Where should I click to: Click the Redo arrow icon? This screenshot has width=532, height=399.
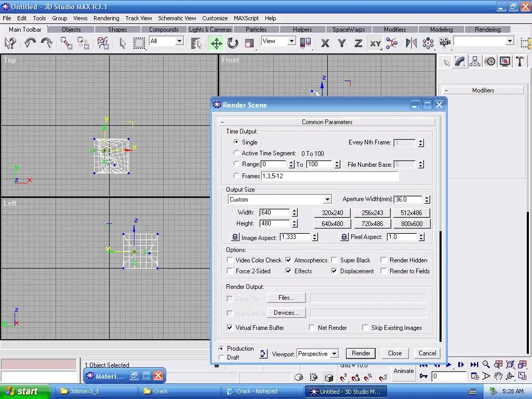pos(46,43)
